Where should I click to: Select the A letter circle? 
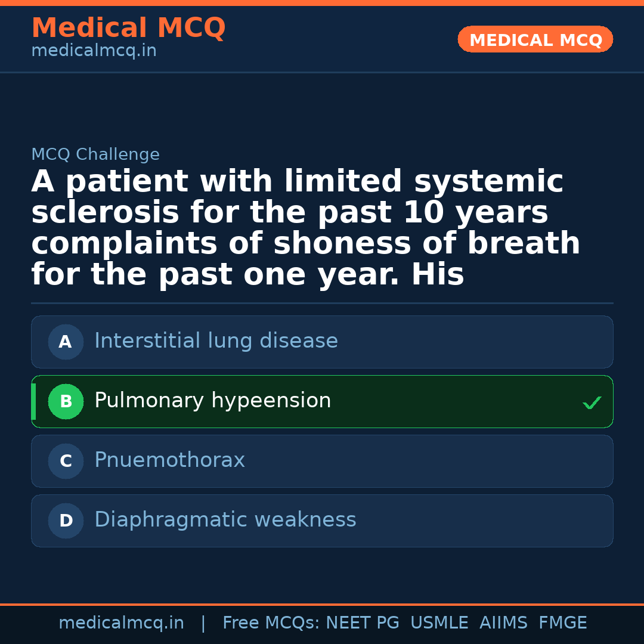(66, 342)
